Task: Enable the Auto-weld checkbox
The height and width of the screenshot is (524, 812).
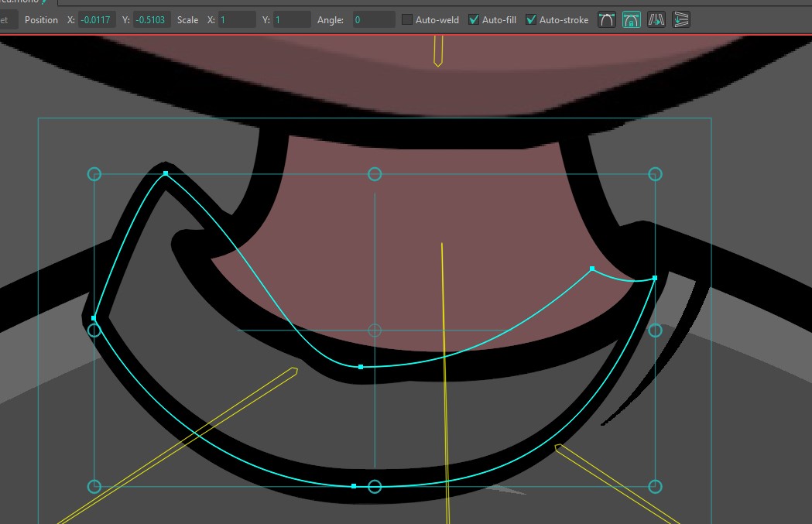Action: coord(407,19)
